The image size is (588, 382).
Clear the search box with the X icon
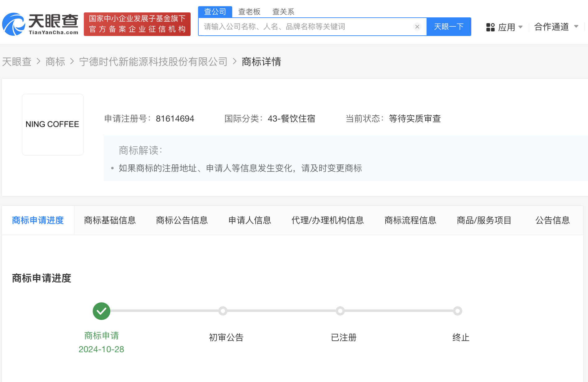pyautogui.click(x=417, y=27)
